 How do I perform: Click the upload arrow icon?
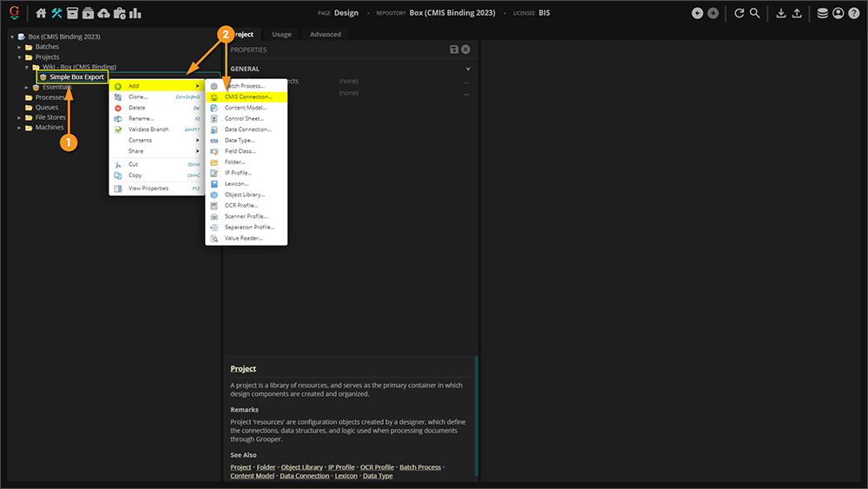(797, 13)
